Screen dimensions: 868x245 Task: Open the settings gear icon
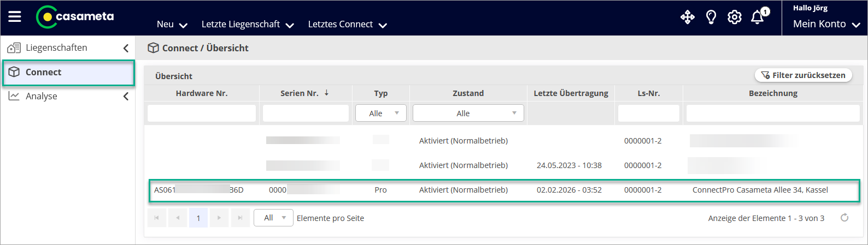(x=734, y=17)
